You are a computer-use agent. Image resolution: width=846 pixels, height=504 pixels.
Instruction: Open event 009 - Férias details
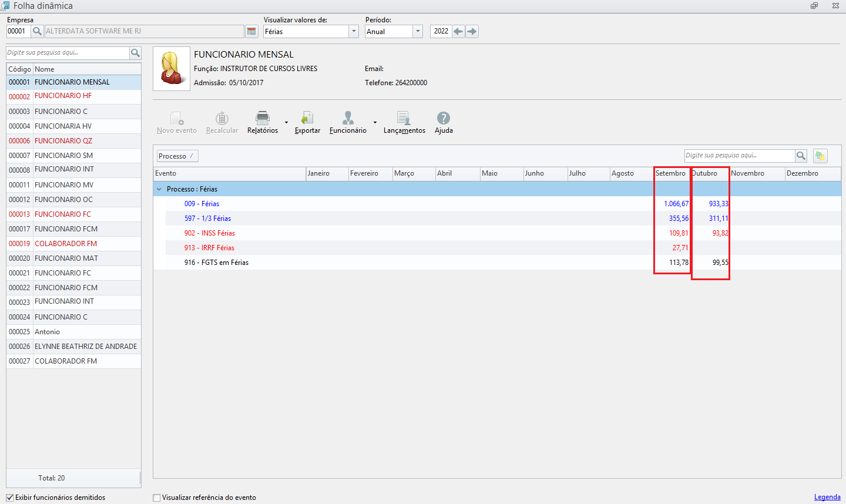[x=202, y=204]
